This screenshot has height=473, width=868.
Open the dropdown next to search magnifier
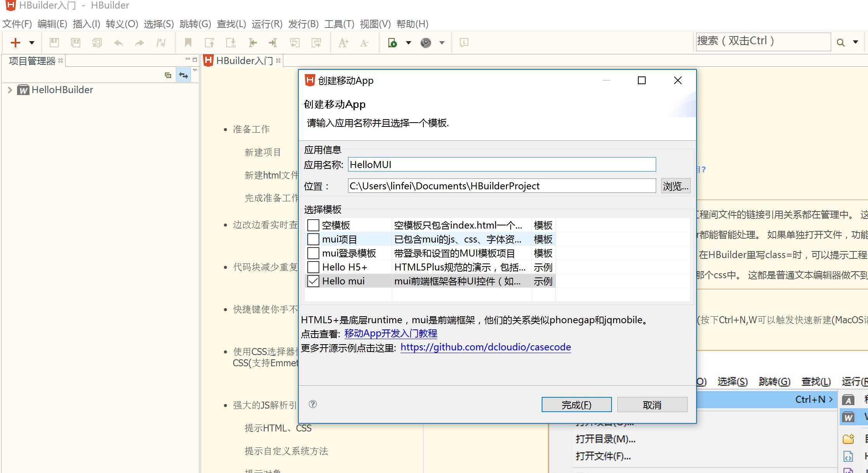click(x=856, y=42)
